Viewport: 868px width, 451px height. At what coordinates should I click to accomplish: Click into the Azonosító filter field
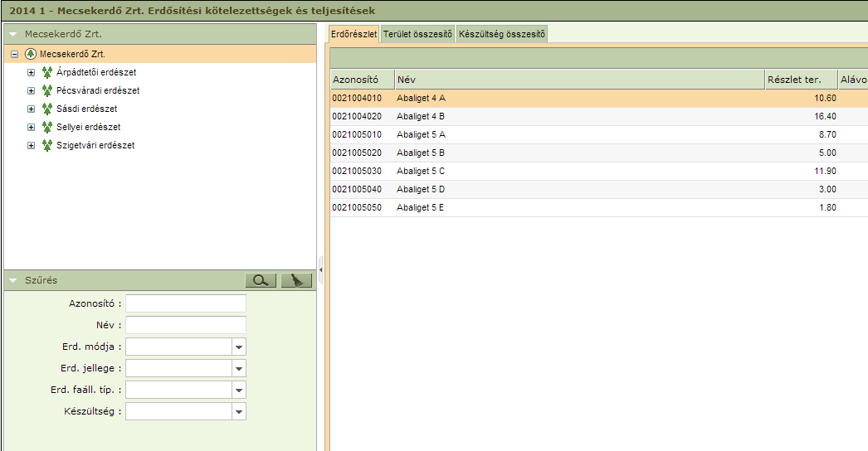click(x=186, y=303)
